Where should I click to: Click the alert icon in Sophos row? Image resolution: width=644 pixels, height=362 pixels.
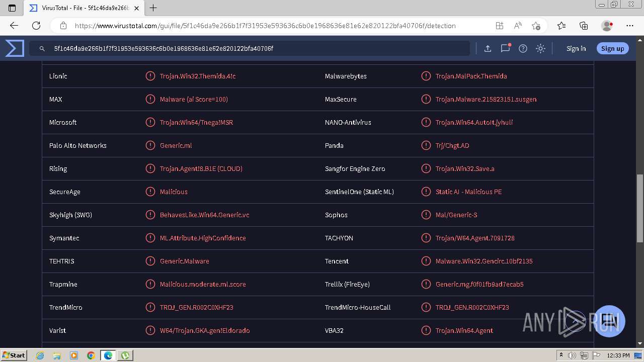[x=426, y=215]
